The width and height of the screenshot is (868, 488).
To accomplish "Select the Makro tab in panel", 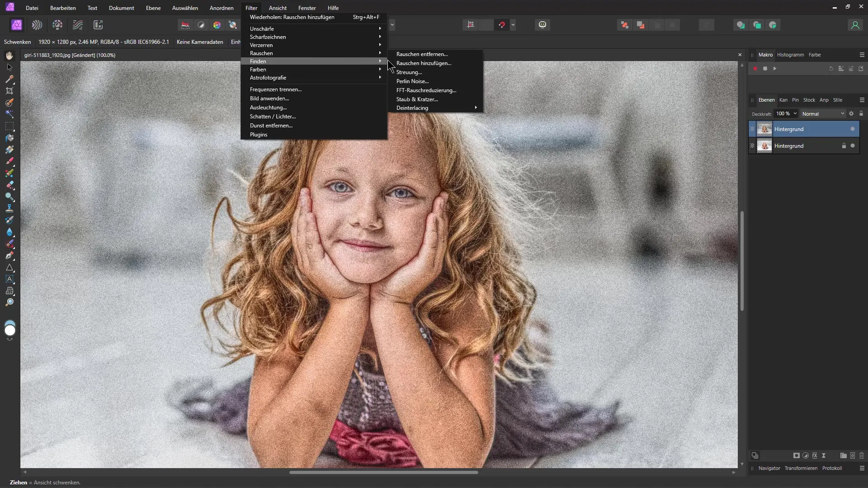I will tap(765, 54).
